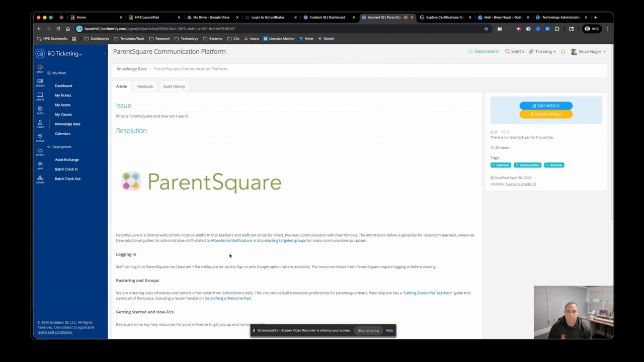Open Batch Check In under Deployment
This screenshot has height=362, width=644.
point(66,169)
